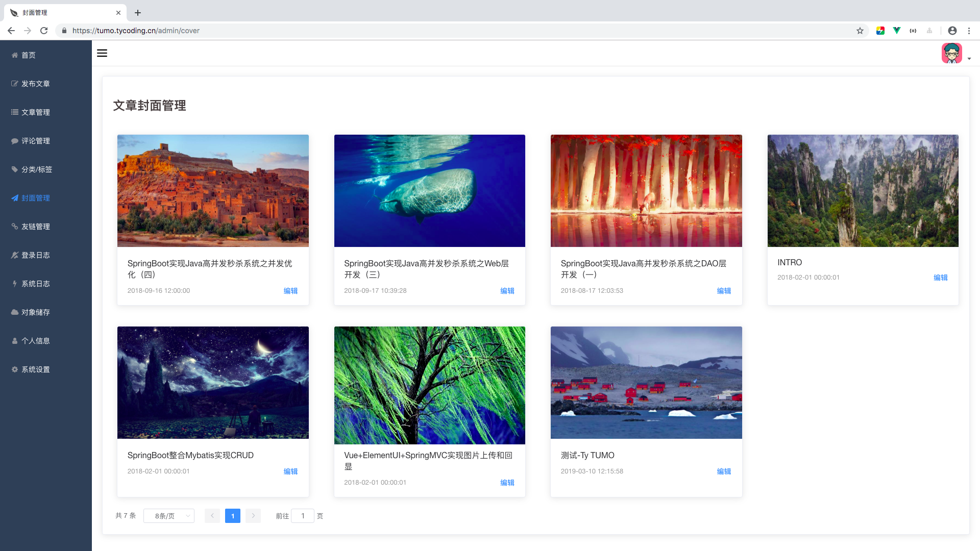Click 编辑 link on INTRO card

[x=940, y=278]
